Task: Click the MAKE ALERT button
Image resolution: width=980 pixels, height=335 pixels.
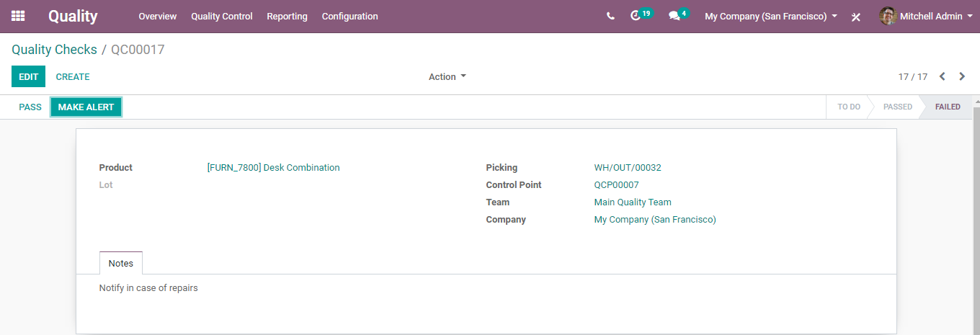Action: [86, 107]
